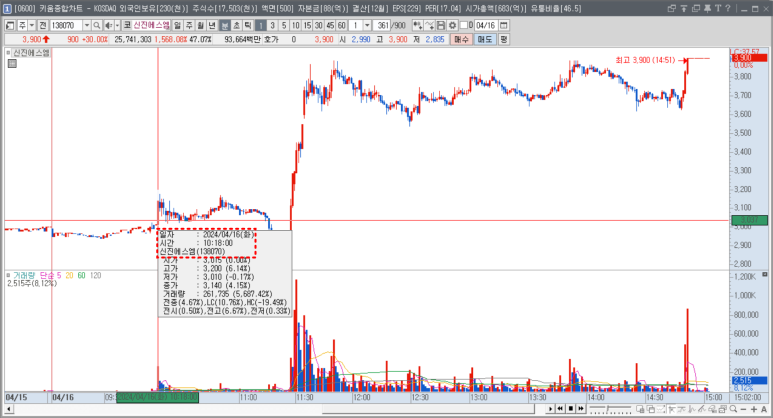The image size is (773, 418).
Task: Click the grid table icon under stock name
Action: click(12, 64)
